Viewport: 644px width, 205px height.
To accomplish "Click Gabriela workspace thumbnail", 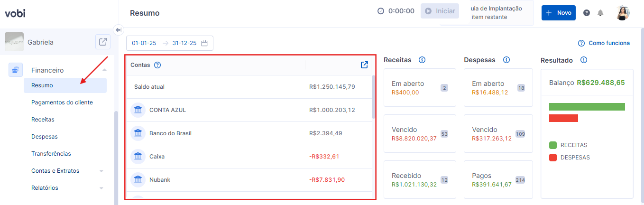I will click(x=14, y=42).
